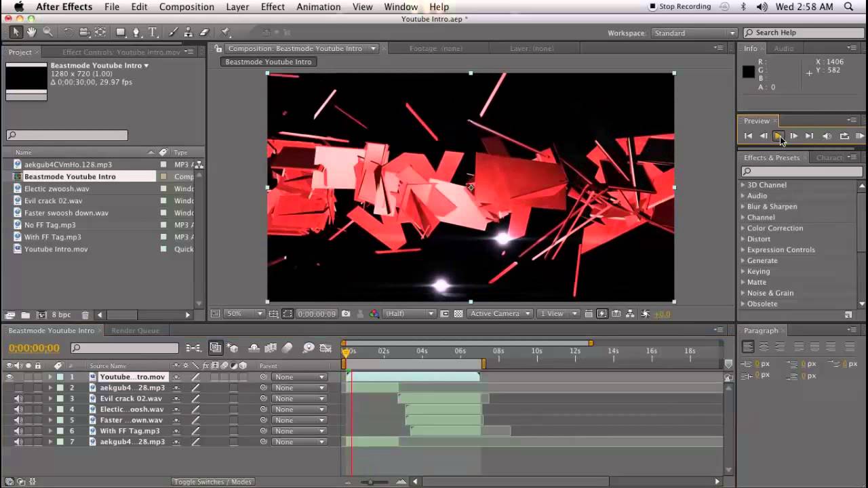Screen dimensions: 868x488
Task: Switch to the Render Queue tab
Action: coord(135,330)
